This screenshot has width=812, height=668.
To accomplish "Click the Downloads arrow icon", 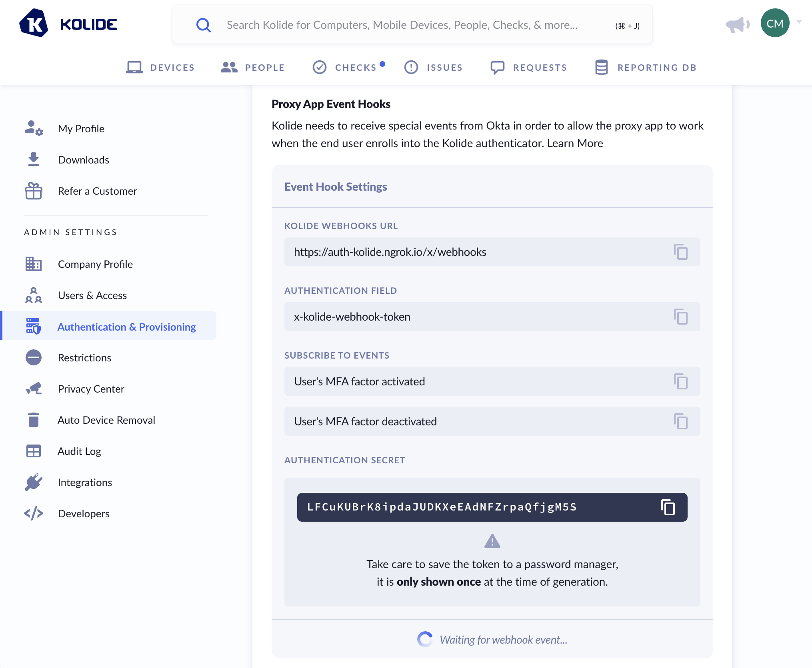I will click(34, 159).
